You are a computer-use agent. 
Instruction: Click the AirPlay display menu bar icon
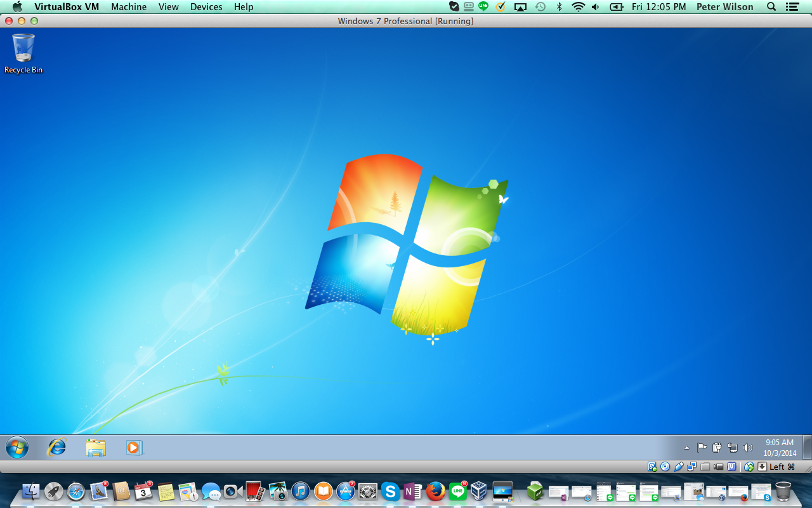(520, 7)
